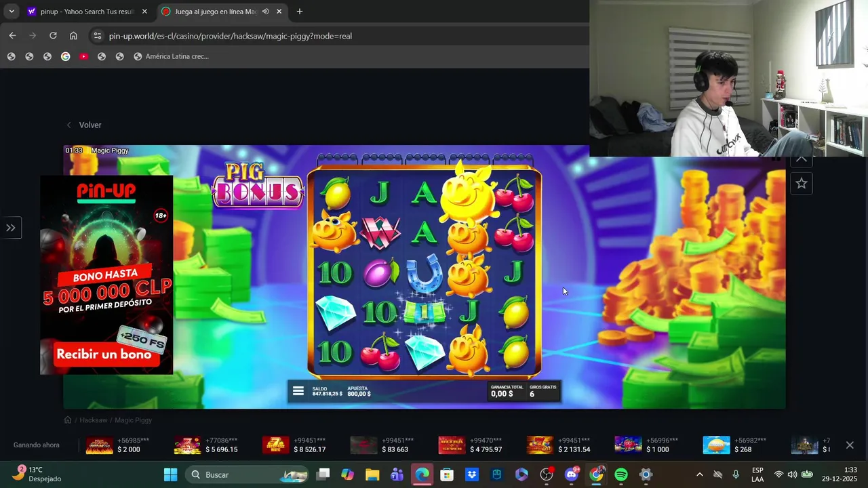Click the Volver back link

point(84,125)
